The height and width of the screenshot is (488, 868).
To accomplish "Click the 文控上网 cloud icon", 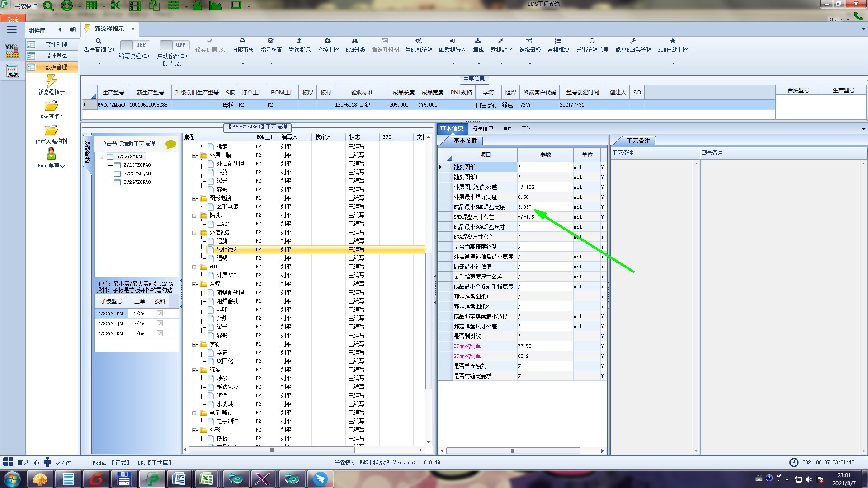I will click(x=328, y=41).
